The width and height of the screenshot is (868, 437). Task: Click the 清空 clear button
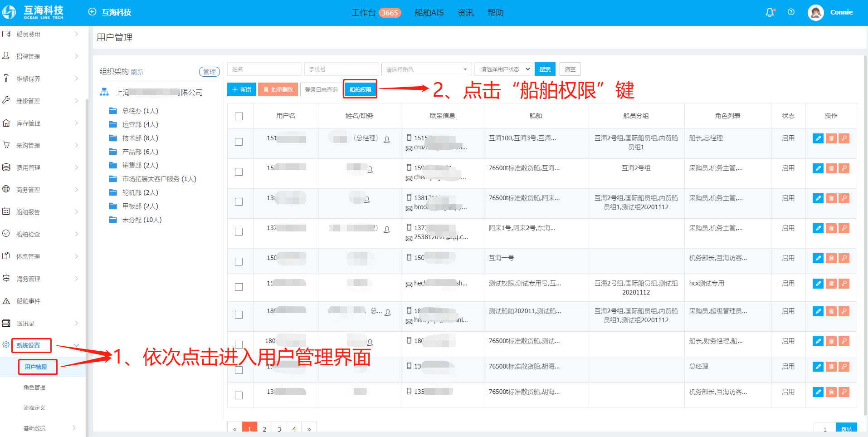(x=570, y=69)
